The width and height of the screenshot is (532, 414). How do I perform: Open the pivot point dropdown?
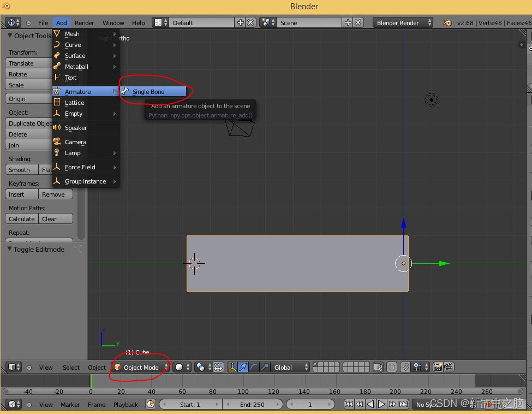tap(204, 367)
